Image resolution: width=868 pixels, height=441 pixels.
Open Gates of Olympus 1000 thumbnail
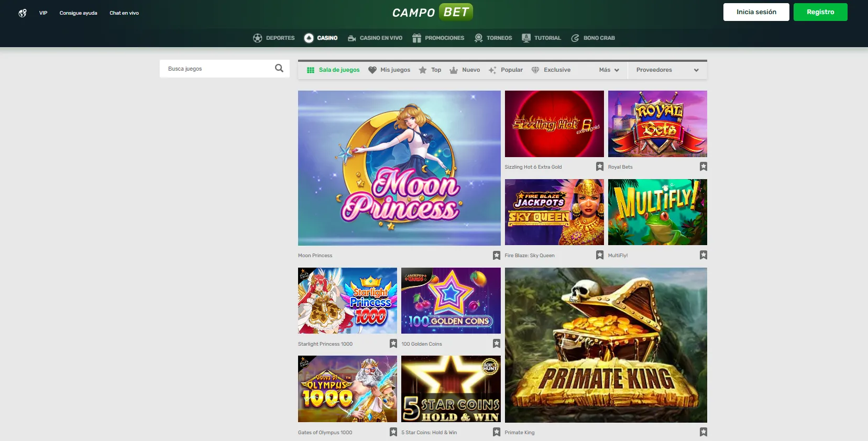point(347,389)
